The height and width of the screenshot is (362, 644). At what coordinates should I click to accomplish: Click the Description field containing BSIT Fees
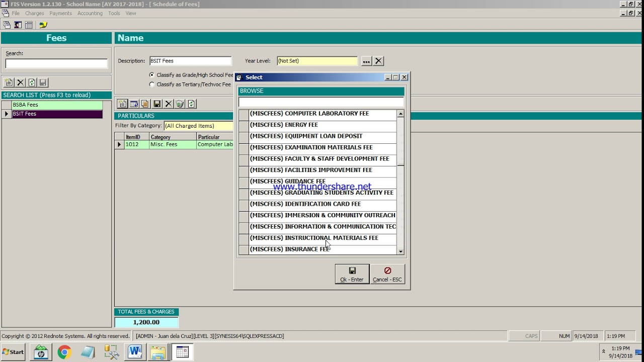pyautogui.click(x=190, y=61)
